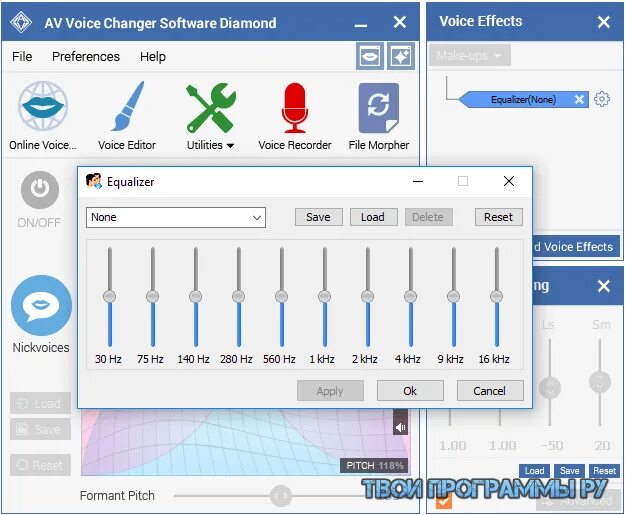Expand the Make-ups dropdown in Voice Effects
Viewport: 625px width, 515px height.
(470, 55)
